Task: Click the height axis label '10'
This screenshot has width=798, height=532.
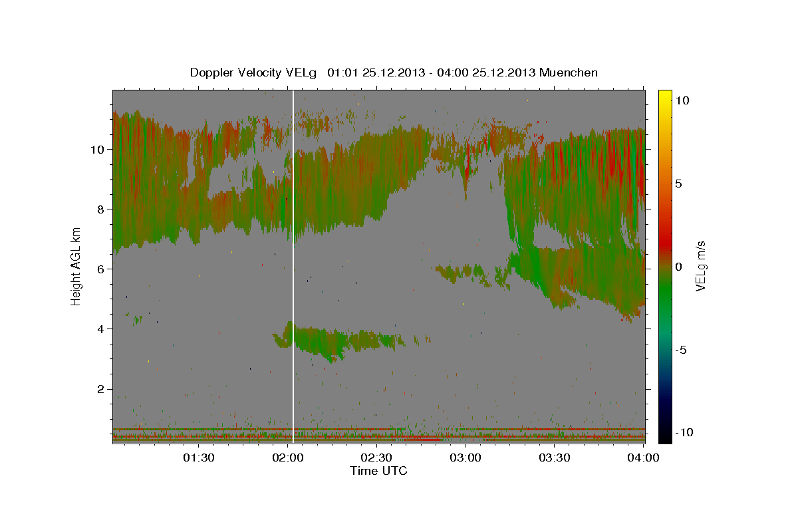Action: point(98,150)
